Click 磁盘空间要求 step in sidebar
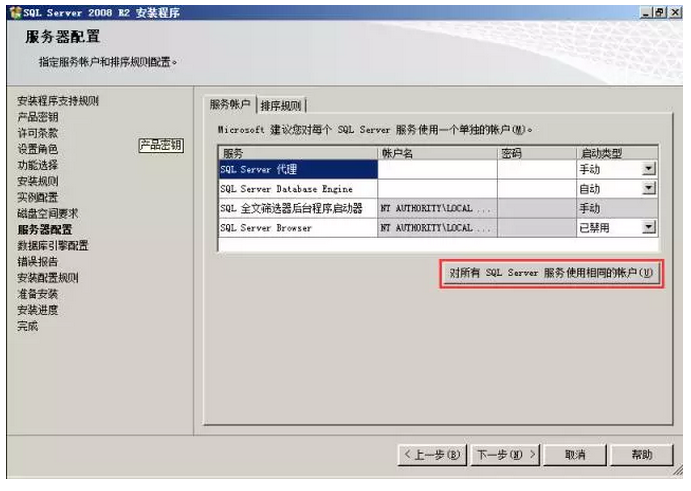This screenshot has height=491, width=691. 48,213
